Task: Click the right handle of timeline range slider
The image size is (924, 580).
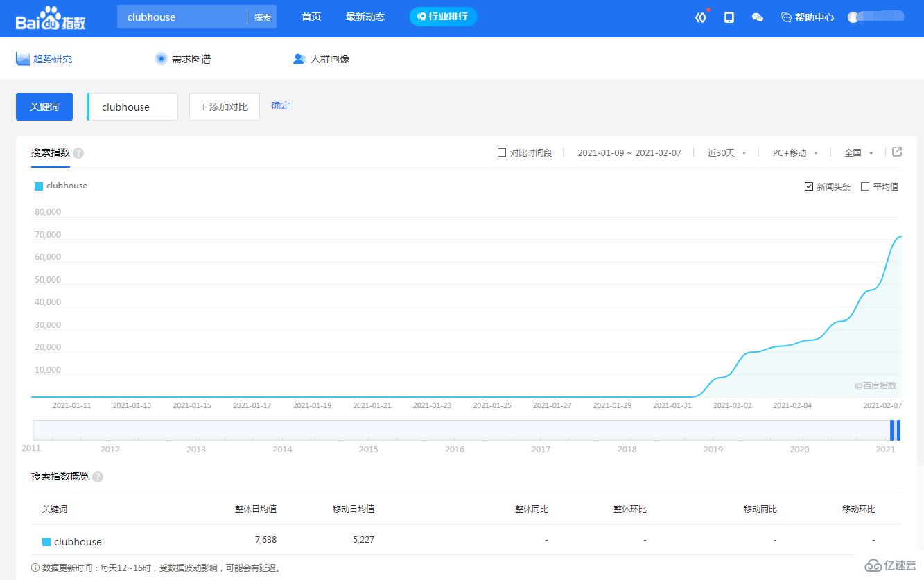Action: point(898,430)
